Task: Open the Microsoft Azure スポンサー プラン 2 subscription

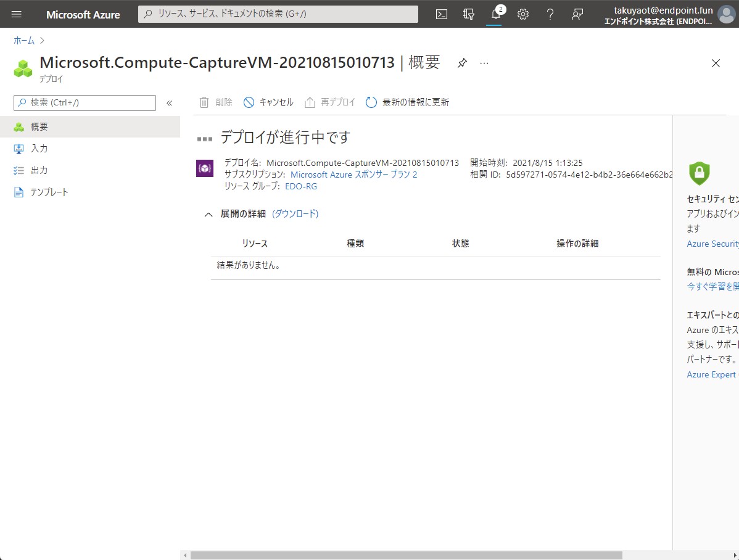Action: tap(353, 175)
